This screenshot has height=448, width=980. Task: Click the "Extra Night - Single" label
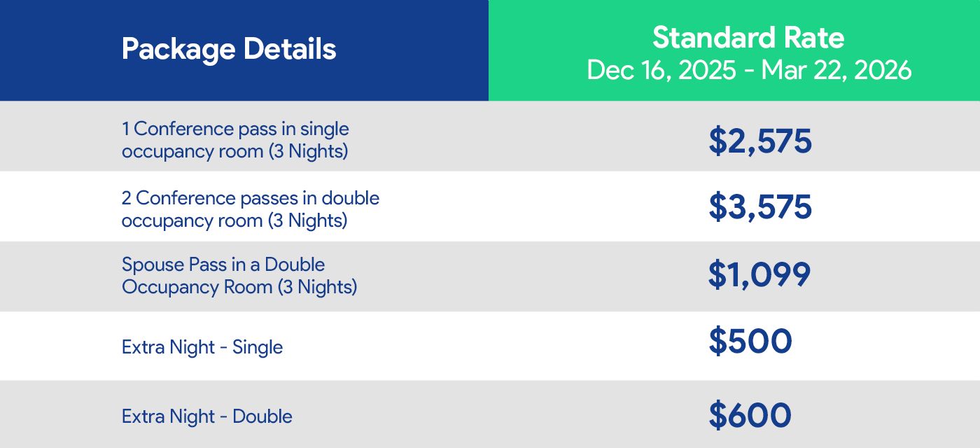(202, 347)
